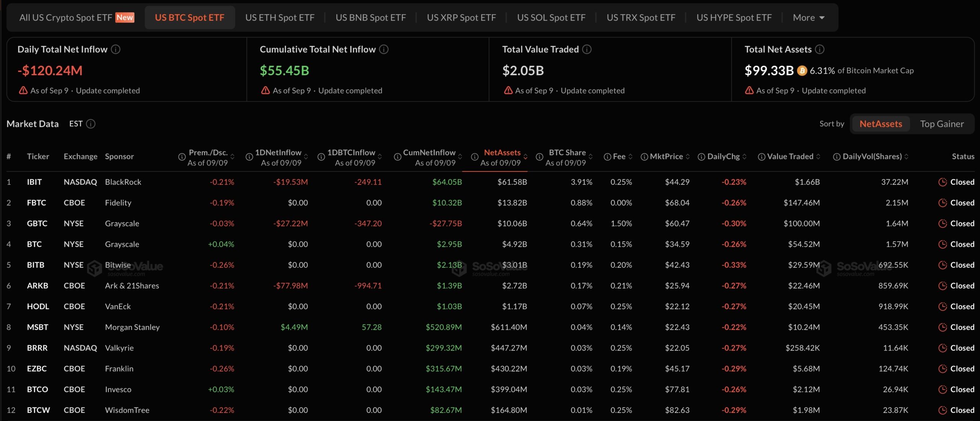Click the IBIT row Closed clock icon
Screen dimensions: 980x421
pyautogui.click(x=942, y=182)
